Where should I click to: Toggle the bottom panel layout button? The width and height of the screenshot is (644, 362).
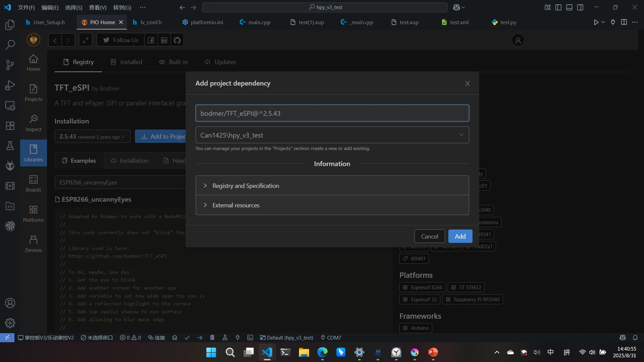point(569,7)
